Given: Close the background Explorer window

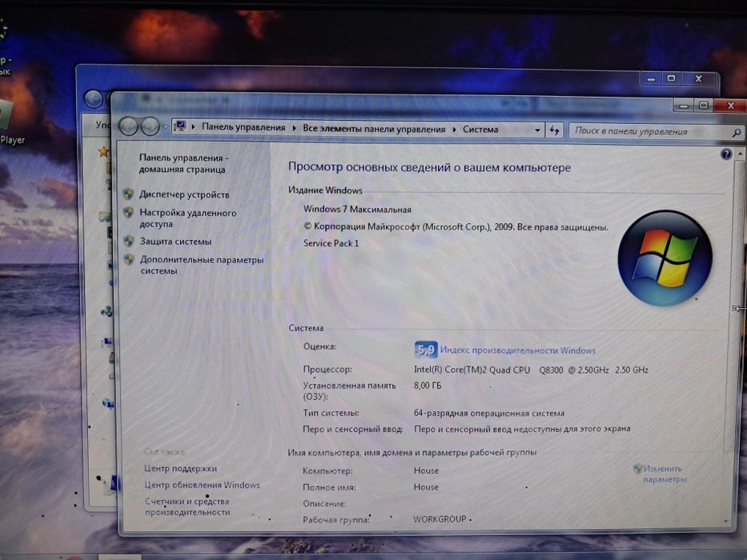Looking at the screenshot, I should 699,78.
